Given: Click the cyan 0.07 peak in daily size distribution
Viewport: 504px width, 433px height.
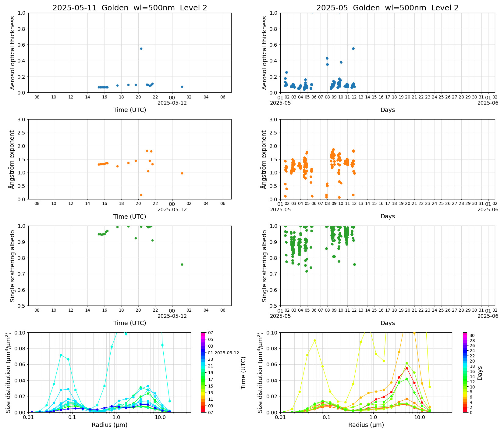Looking at the screenshot, I should point(61,355).
